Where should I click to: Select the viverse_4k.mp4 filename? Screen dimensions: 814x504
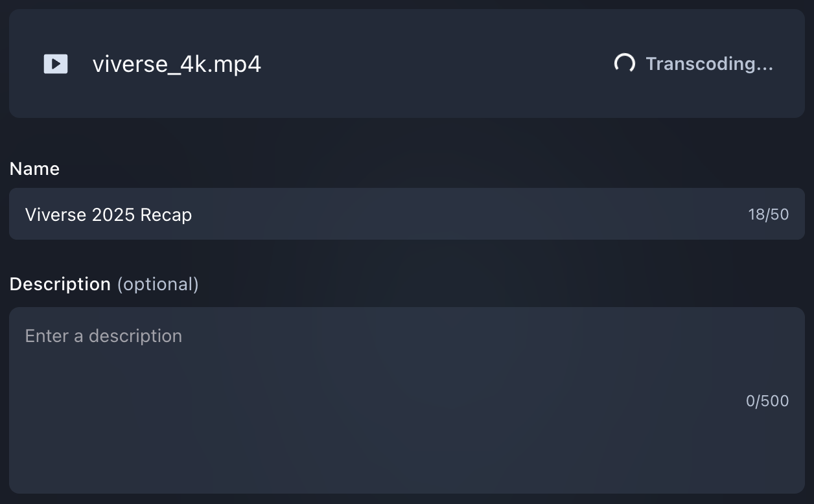coord(176,64)
